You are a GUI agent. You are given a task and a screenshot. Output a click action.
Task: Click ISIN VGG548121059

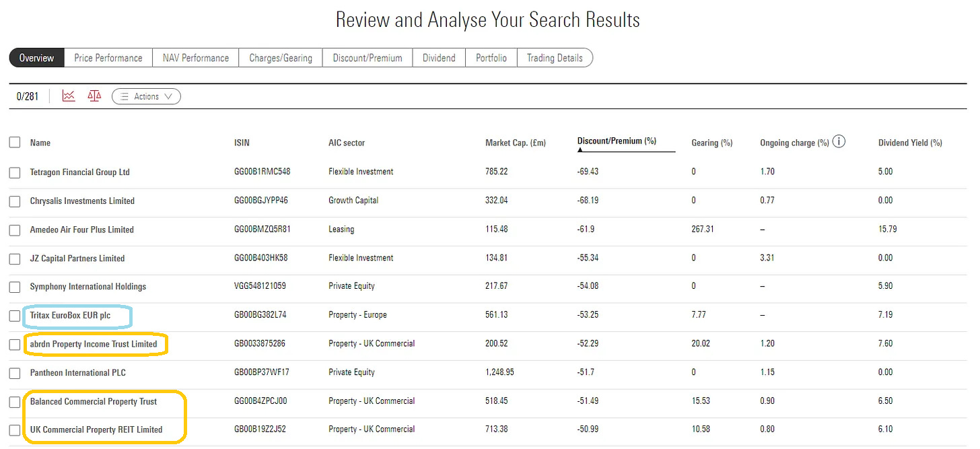click(260, 286)
